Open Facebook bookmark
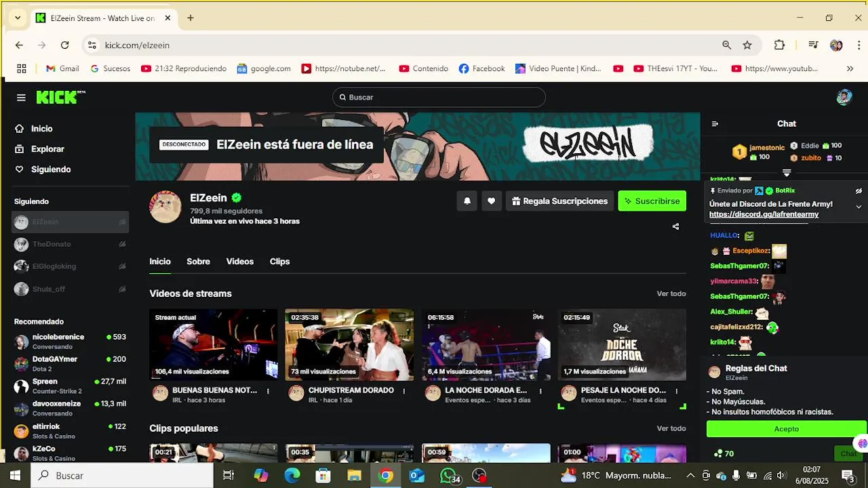Image resolution: width=868 pixels, height=488 pixels. tap(481, 68)
